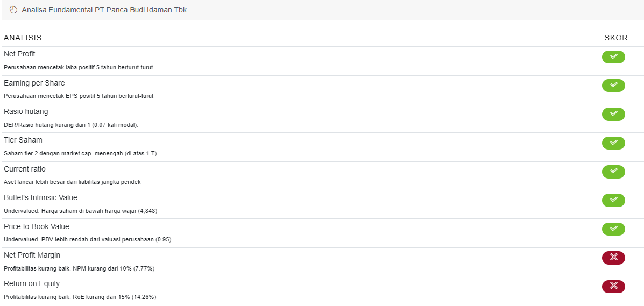Select the Net Profit row title
Screen dimensions: 644x306
[x=19, y=54]
